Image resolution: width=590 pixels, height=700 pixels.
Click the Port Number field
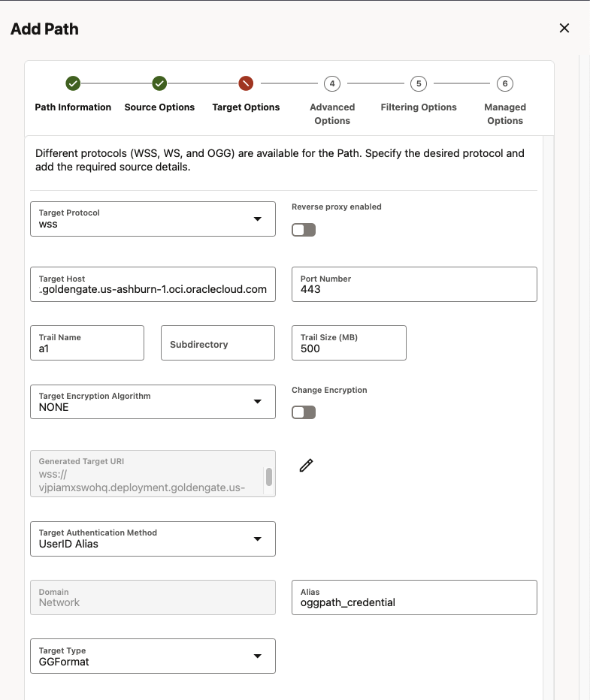(413, 285)
